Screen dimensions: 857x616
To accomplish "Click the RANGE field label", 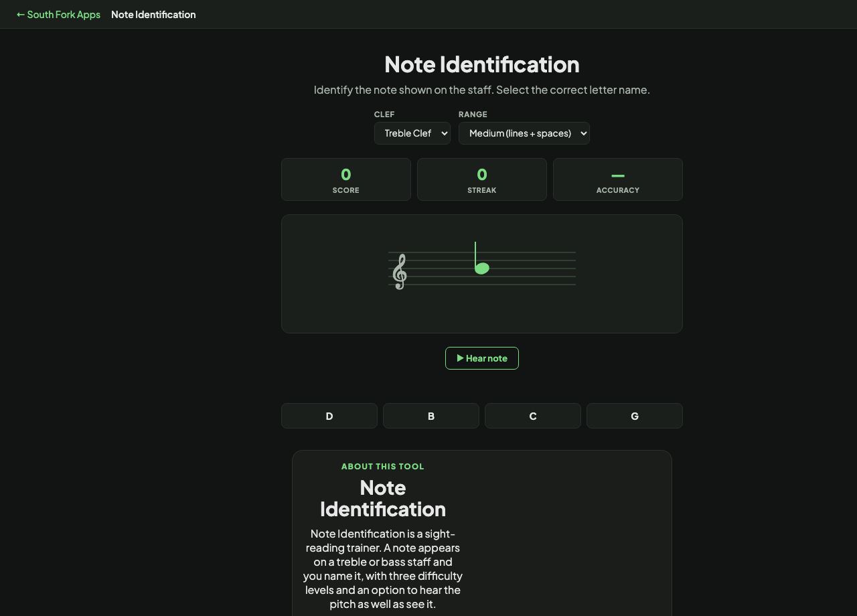I will (473, 114).
